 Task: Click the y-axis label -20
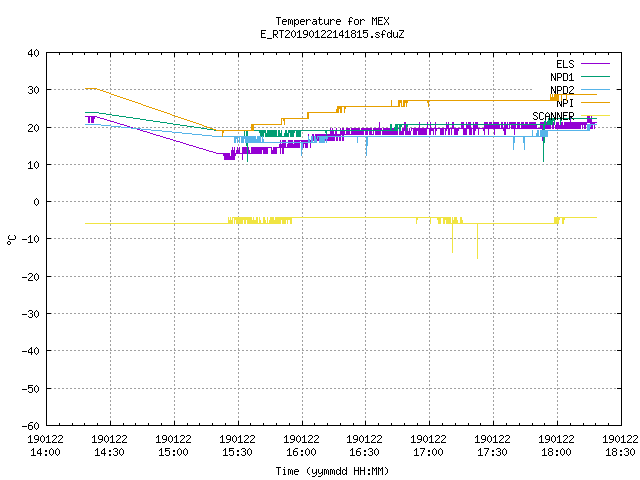click(x=31, y=277)
